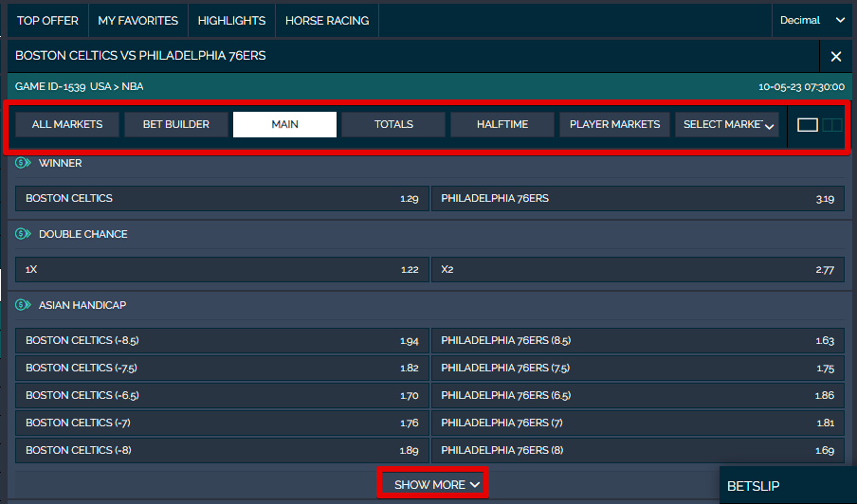
Task: Click the match date 10-05-23 07:30:00
Action: 801,86
